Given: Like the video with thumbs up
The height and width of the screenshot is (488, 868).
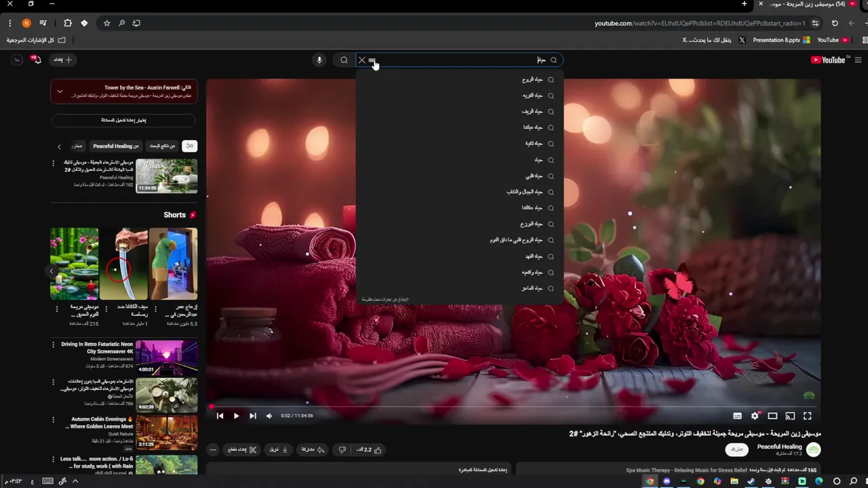Looking at the screenshot, I should point(370,449).
